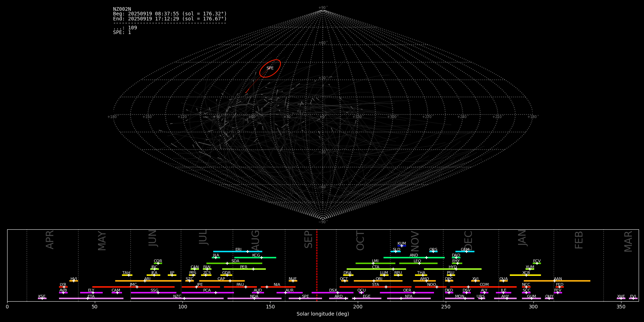The height and width of the screenshot is (322, 644).
Task: Select the cyan ERI shower bar label
Action: click(239, 250)
